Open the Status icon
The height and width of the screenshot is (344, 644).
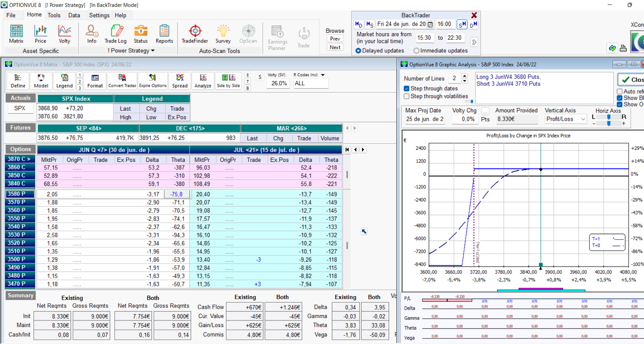[x=141, y=34]
